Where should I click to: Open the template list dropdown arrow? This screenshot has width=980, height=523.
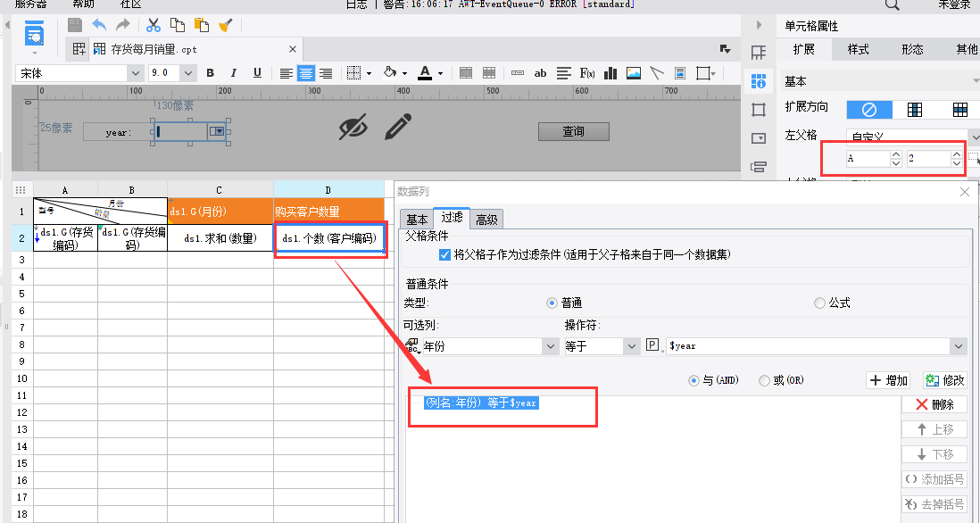725,49
